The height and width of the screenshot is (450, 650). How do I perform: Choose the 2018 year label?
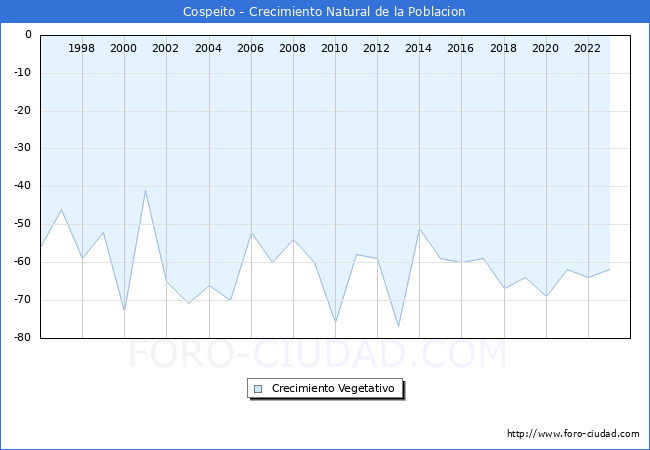click(x=503, y=48)
